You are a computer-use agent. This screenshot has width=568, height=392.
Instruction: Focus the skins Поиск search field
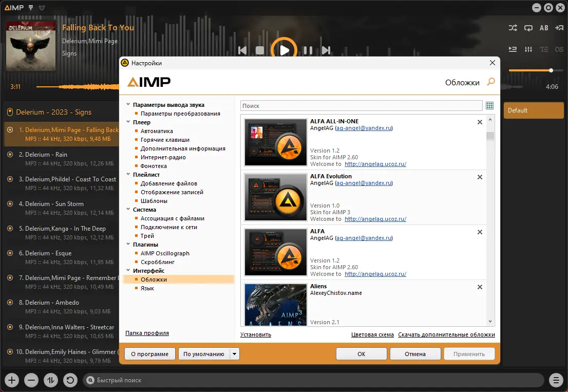coord(361,106)
